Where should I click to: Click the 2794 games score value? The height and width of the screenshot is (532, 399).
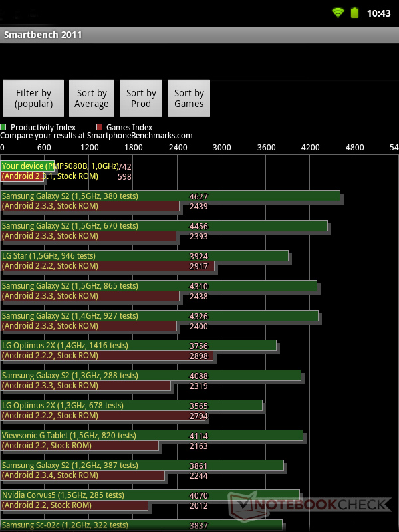(198, 416)
